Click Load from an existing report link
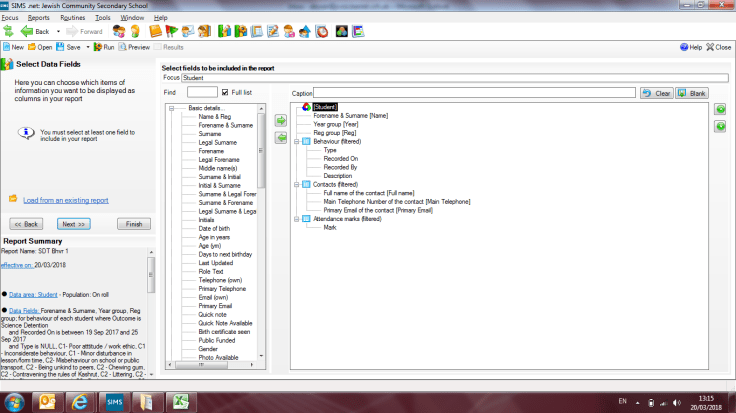The image size is (736, 413). pos(66,200)
